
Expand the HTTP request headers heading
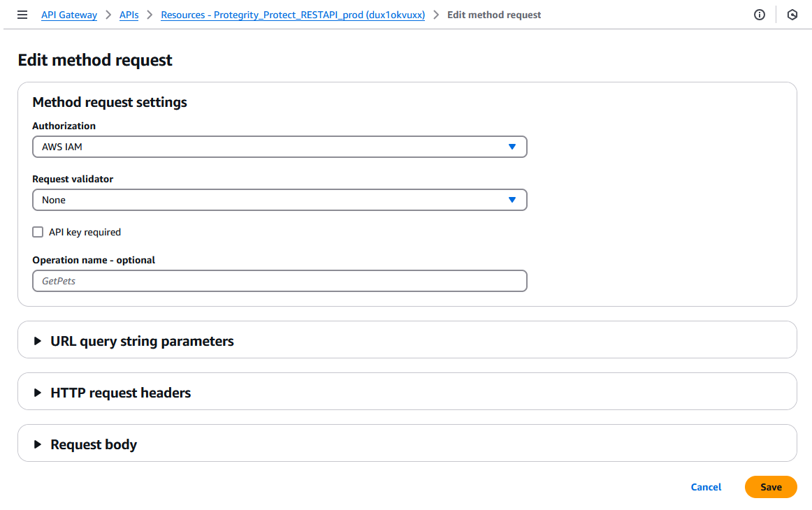click(120, 393)
